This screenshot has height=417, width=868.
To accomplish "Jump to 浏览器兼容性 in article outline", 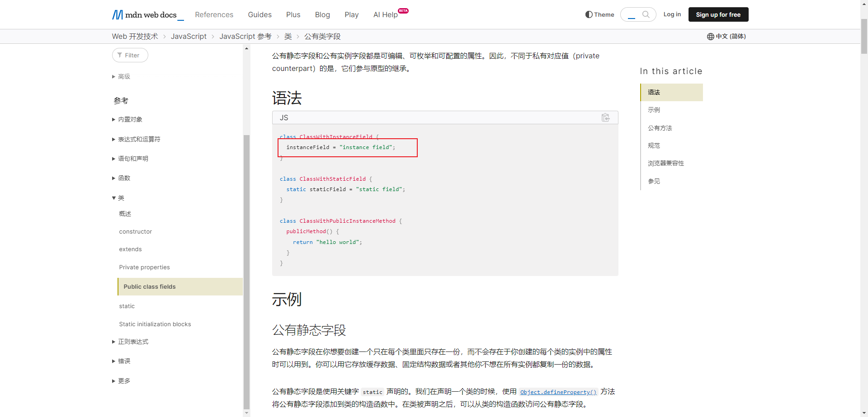I will coord(665,164).
